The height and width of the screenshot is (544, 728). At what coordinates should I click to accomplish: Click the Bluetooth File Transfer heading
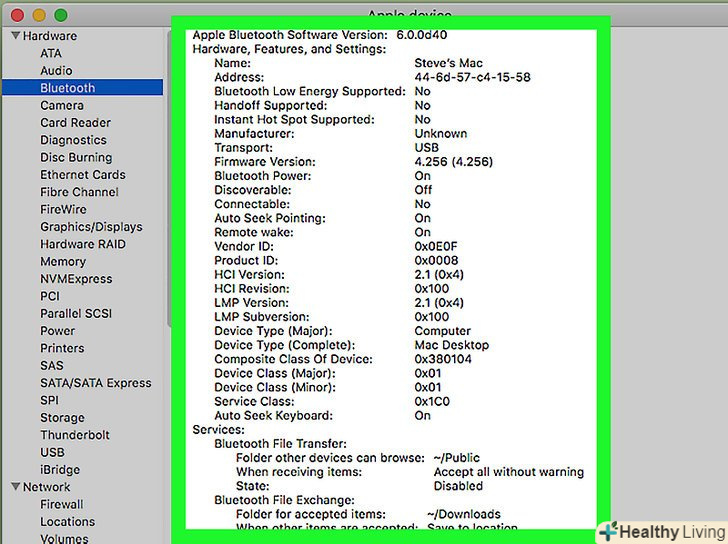[x=280, y=443]
